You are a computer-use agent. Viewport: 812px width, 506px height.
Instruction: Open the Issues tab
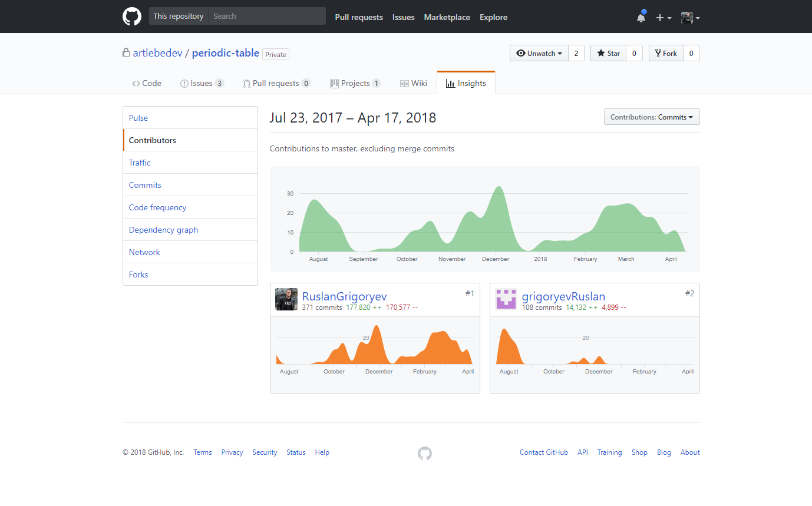pyautogui.click(x=202, y=83)
